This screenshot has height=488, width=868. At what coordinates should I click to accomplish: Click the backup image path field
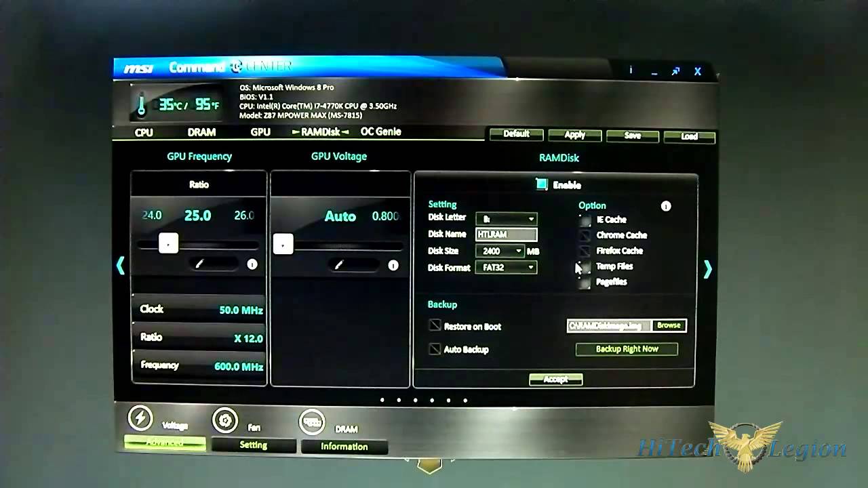[x=609, y=325]
